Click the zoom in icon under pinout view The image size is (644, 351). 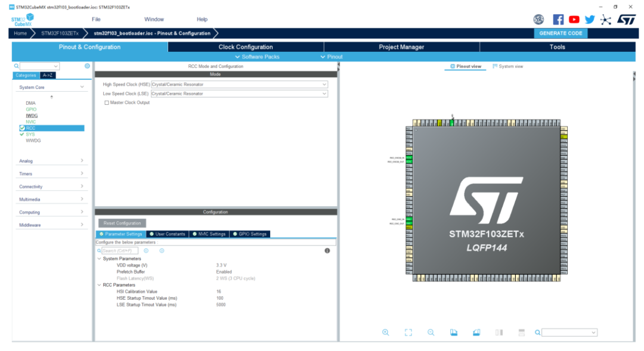tap(385, 333)
